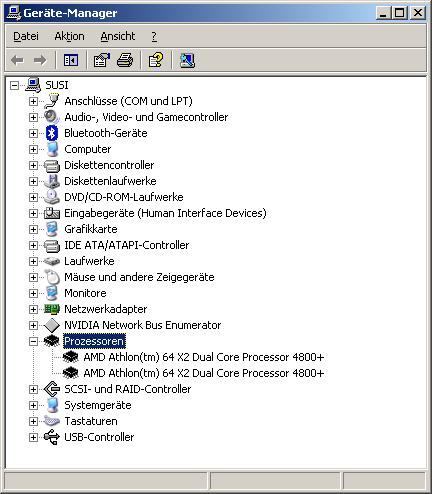Click the USB-Controller icon
Viewport: 432px width, 494px height.
[x=52, y=437]
